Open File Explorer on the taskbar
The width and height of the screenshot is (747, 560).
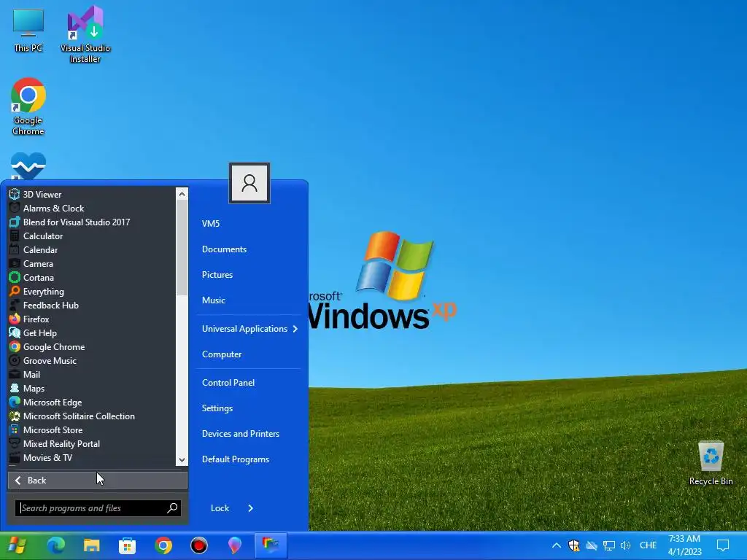click(x=91, y=545)
